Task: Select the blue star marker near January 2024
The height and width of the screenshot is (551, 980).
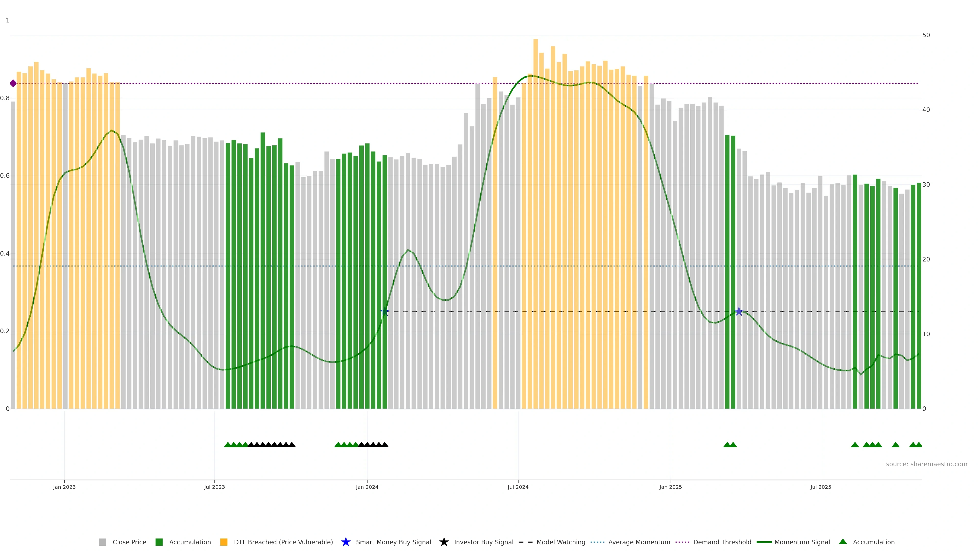Action: point(385,312)
